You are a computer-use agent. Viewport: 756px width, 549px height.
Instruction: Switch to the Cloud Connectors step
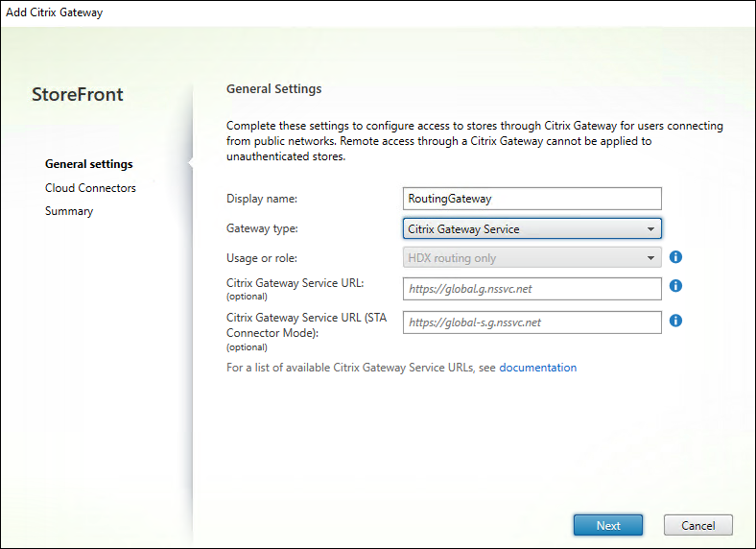pos(90,188)
